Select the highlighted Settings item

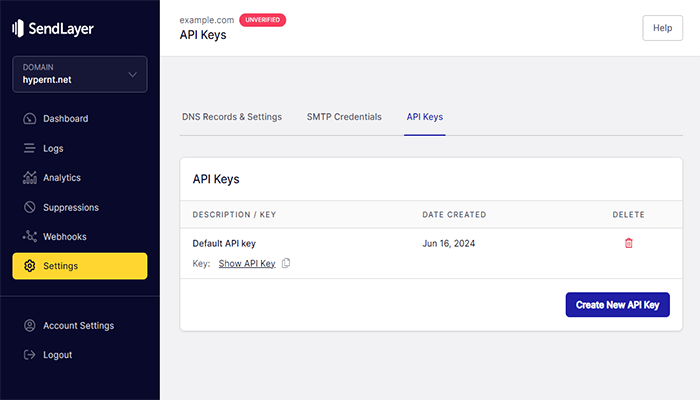point(80,266)
